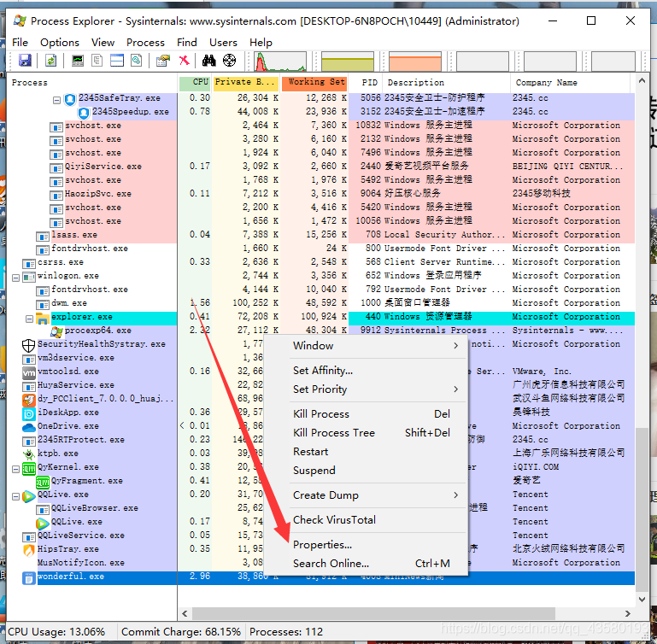Select the lsass.exe process row
Viewport: 657px width, 644px height.
click(320, 235)
